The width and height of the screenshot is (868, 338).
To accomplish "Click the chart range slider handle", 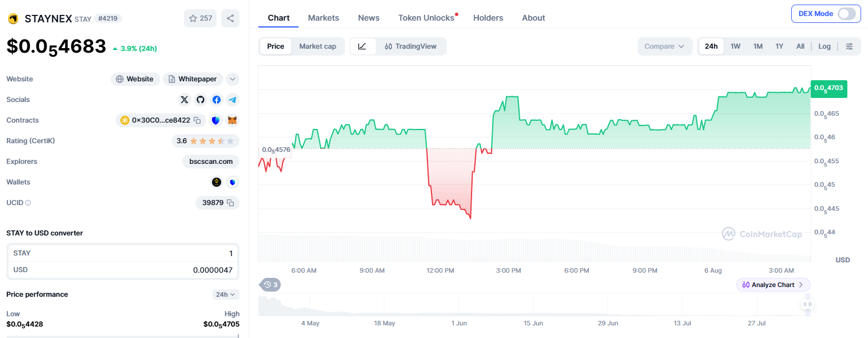I will pos(808,304).
